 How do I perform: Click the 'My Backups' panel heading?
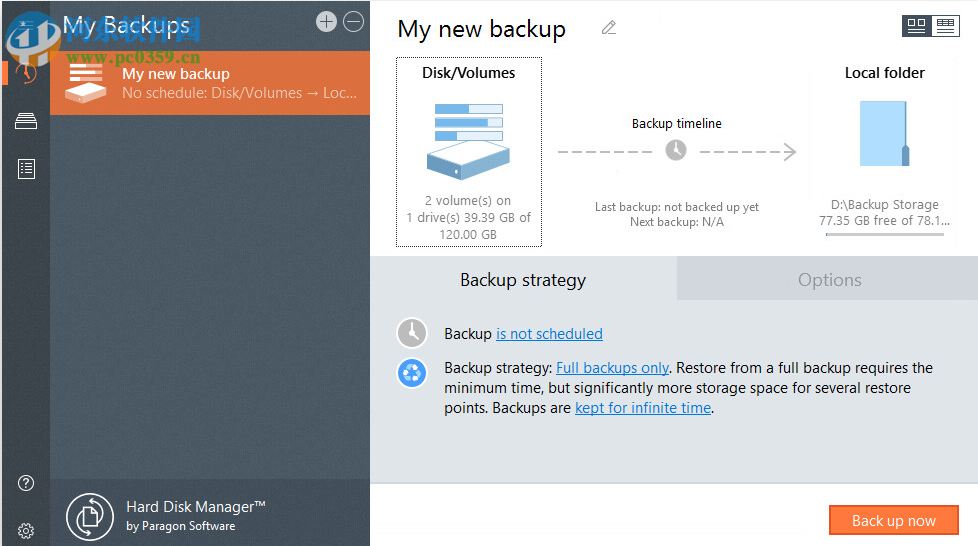pyautogui.click(x=126, y=25)
